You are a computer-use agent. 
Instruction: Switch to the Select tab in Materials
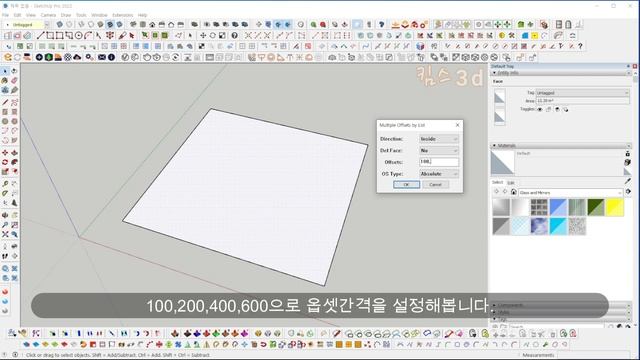coord(497,182)
